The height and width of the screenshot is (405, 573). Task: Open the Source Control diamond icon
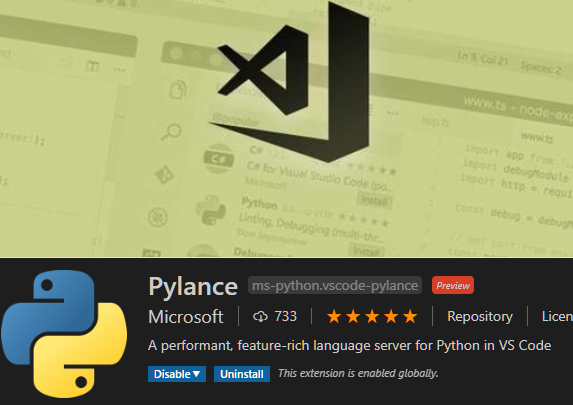click(164, 174)
